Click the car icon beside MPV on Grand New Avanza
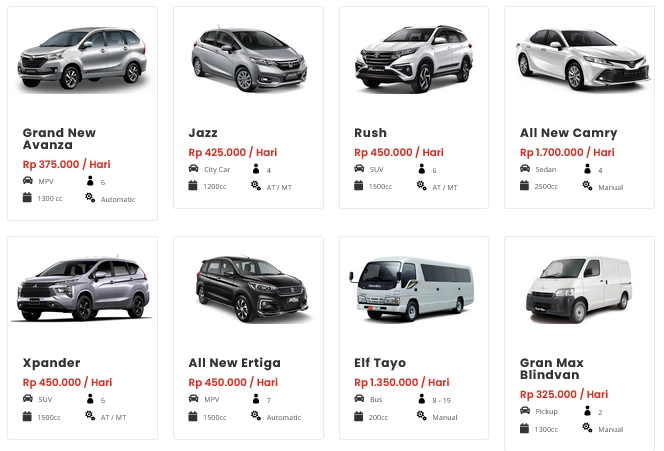The image size is (664, 451). tap(27, 180)
